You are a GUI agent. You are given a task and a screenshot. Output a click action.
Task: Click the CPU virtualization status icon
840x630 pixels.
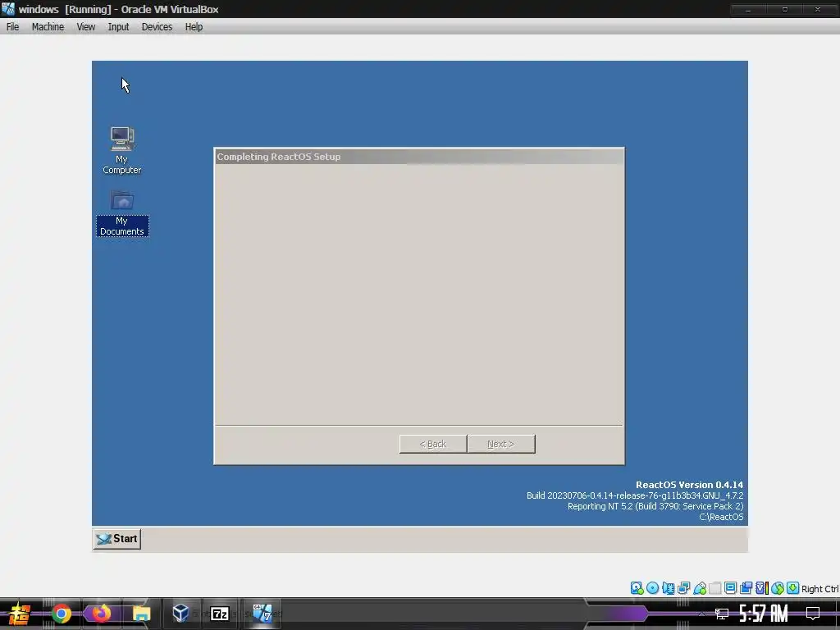(762, 588)
